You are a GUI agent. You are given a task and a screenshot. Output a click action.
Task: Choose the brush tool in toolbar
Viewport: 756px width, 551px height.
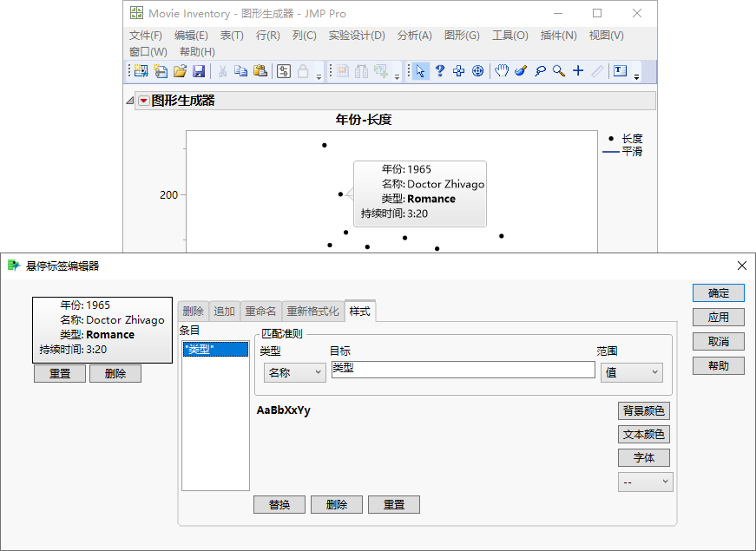[521, 71]
